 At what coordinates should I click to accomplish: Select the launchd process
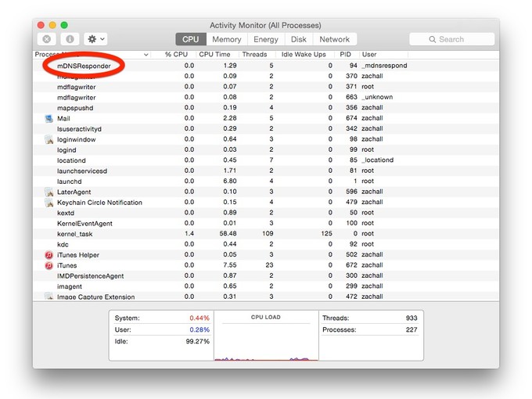click(266, 182)
